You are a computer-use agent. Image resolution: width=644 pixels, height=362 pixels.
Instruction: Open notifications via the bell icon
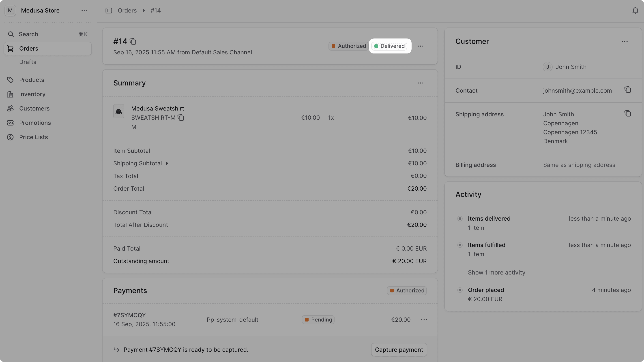pos(635,10)
